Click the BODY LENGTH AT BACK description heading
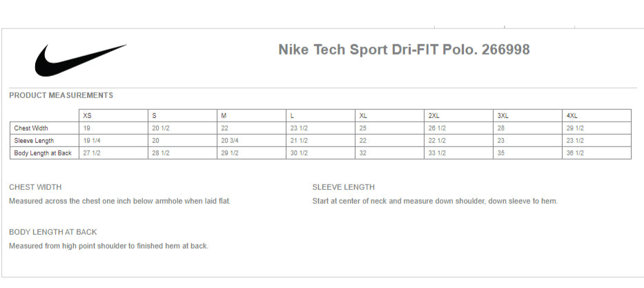 coord(52,232)
